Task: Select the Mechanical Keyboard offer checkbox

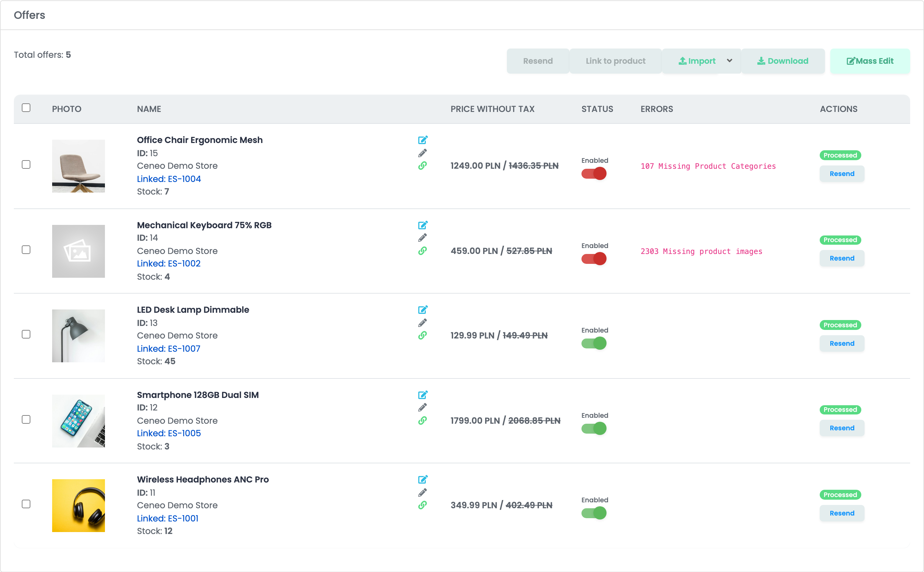Action: tap(26, 250)
